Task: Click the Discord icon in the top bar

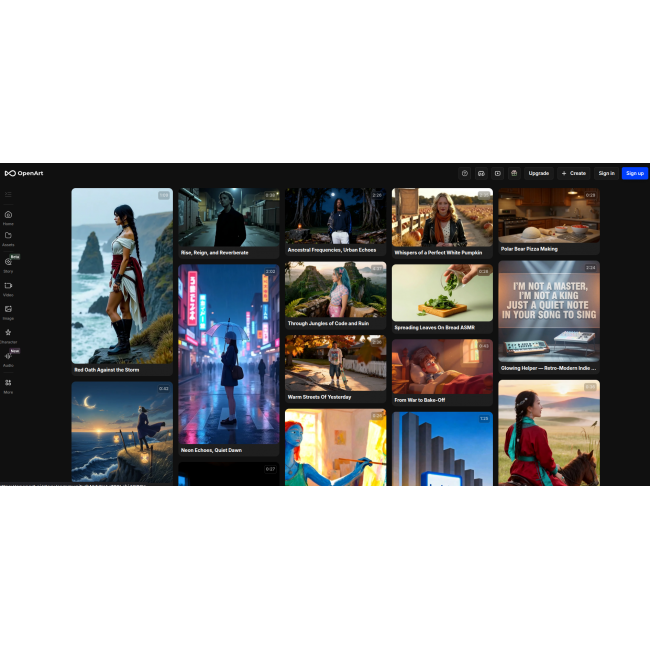Action: tap(481, 173)
